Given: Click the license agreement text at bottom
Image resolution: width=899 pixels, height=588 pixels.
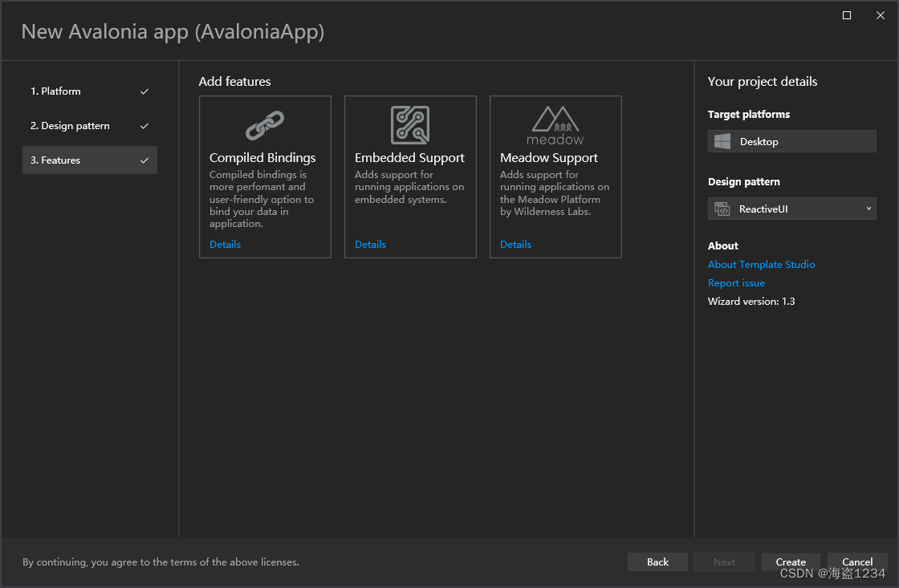Looking at the screenshot, I should [x=161, y=562].
